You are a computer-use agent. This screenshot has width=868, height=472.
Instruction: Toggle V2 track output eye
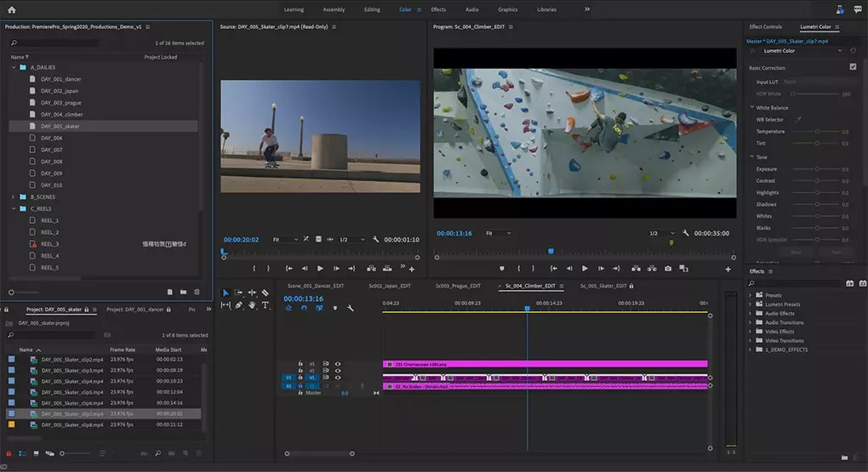click(338, 371)
